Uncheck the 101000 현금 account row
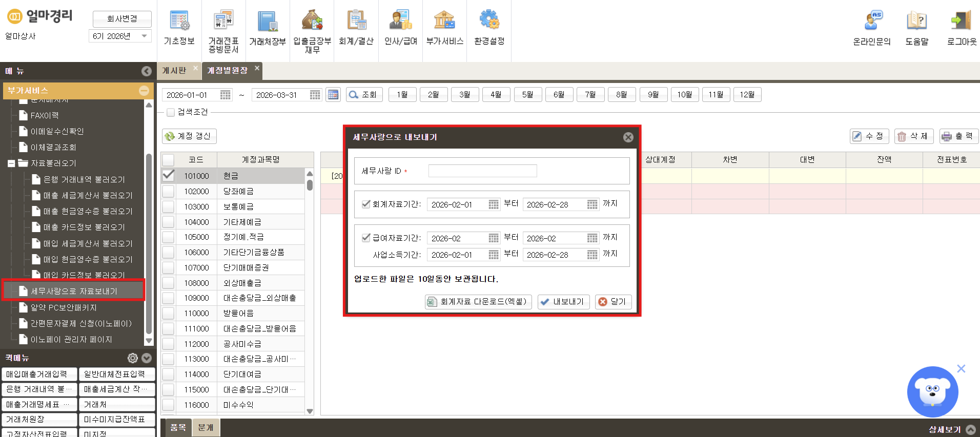Image resolution: width=980 pixels, height=437 pixels. (x=168, y=175)
